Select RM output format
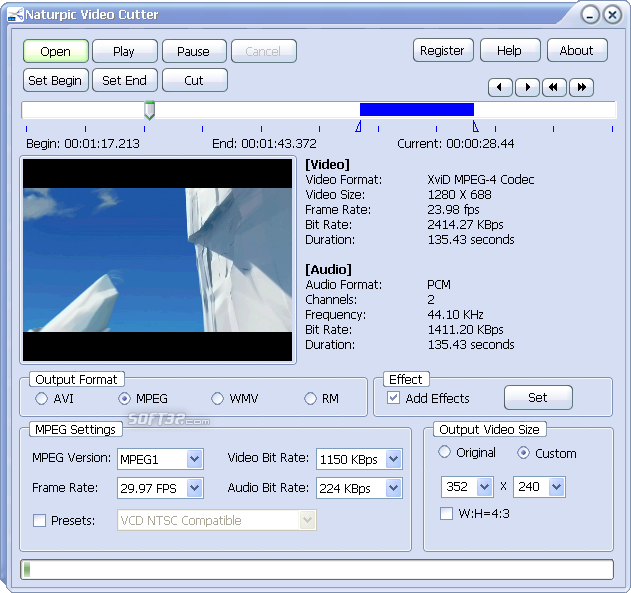631x593 pixels. tap(310, 399)
